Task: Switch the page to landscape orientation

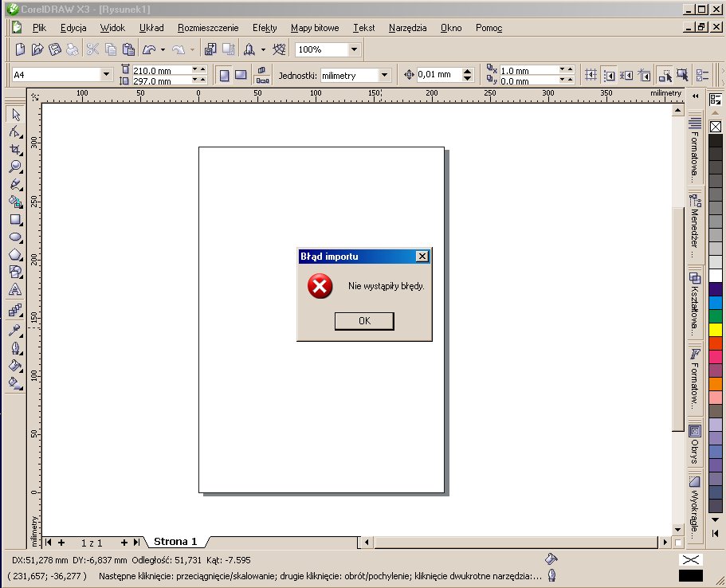Action: (241, 75)
